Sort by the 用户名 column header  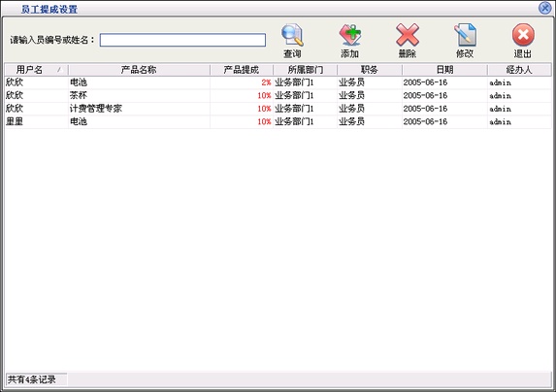tap(36, 70)
